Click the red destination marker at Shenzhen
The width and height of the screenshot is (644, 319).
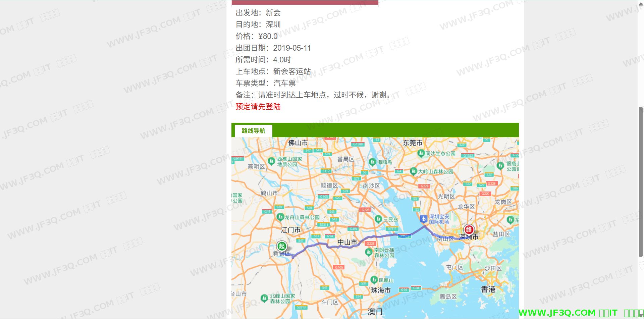pyautogui.click(x=469, y=230)
